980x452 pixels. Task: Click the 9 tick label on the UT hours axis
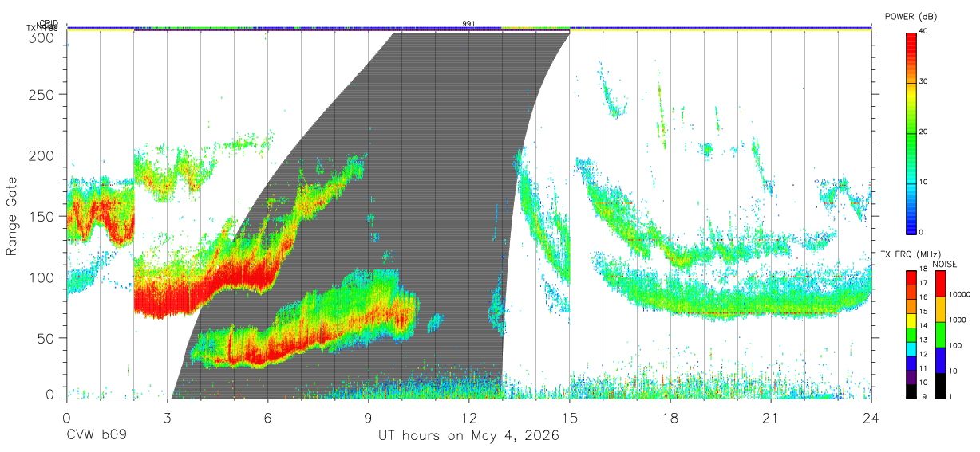[x=368, y=417]
